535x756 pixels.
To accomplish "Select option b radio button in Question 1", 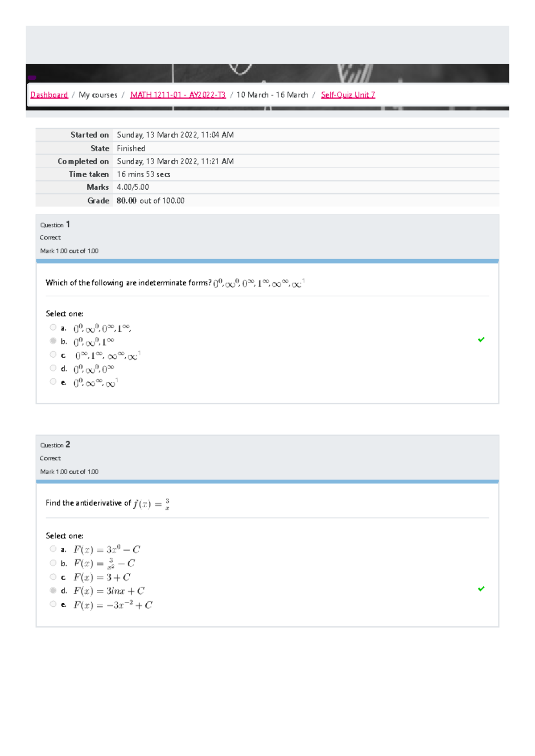I will click(x=53, y=341).
